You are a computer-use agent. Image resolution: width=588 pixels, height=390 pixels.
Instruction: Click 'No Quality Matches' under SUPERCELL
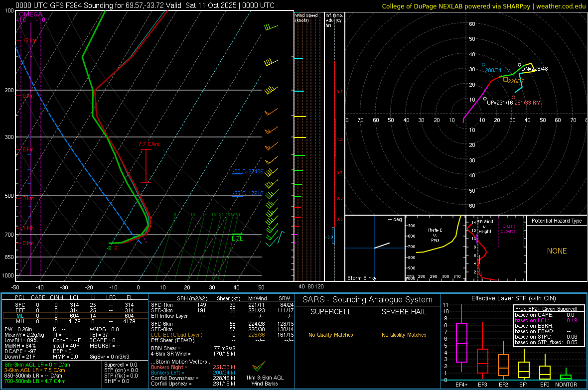(x=331, y=335)
